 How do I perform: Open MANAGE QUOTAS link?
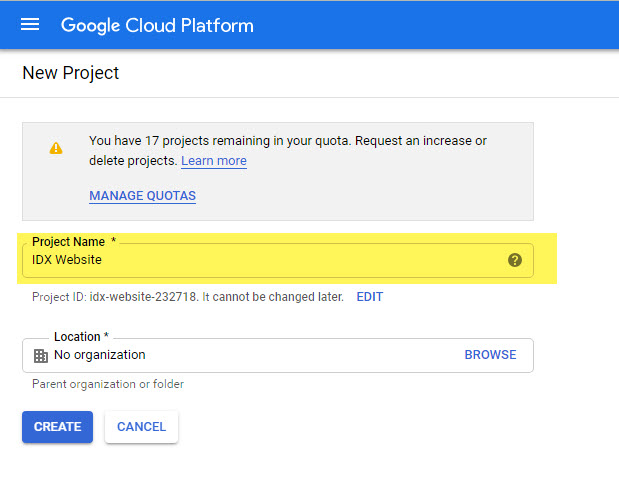tap(143, 196)
